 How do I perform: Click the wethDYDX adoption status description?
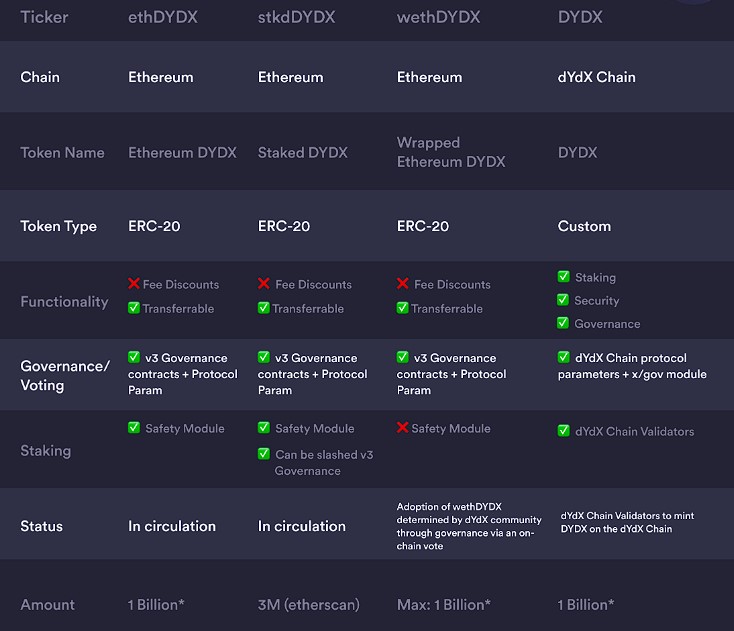pos(469,526)
